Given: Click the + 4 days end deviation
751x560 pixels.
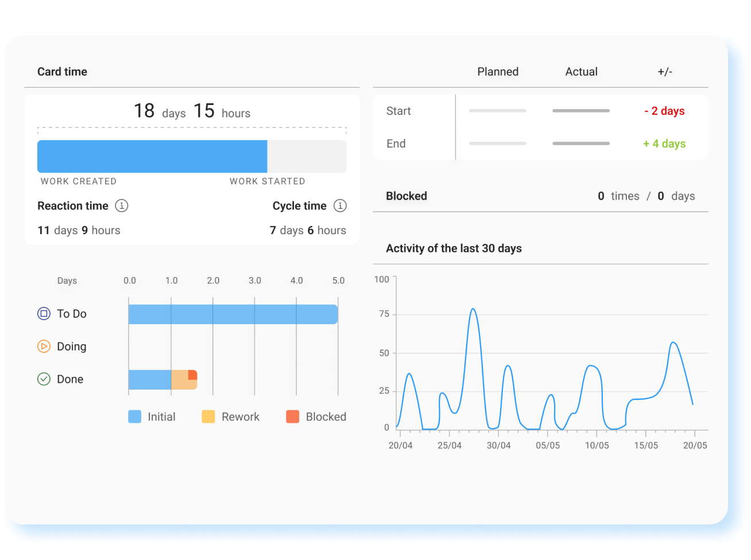Looking at the screenshot, I should [x=664, y=144].
